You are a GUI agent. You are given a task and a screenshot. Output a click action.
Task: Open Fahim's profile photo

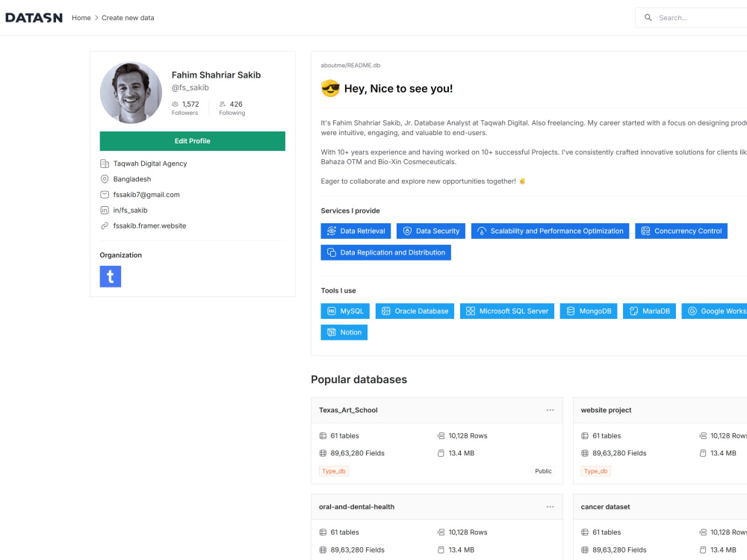pyautogui.click(x=131, y=93)
